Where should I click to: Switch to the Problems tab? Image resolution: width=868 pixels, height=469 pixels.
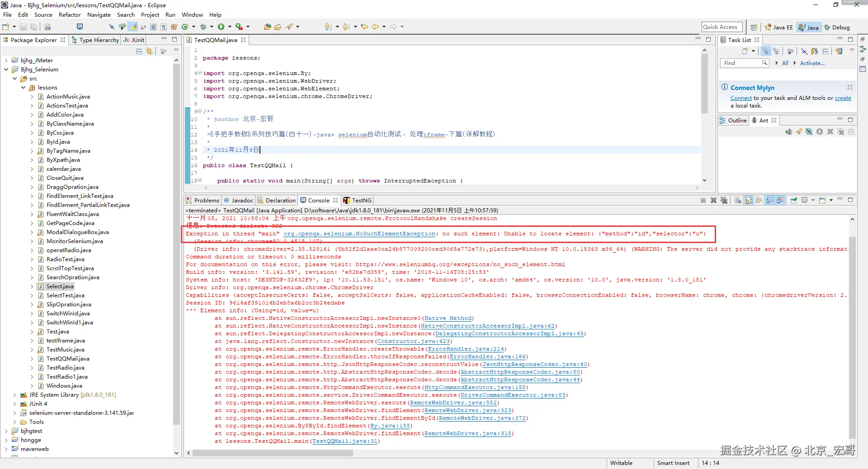pyautogui.click(x=203, y=200)
